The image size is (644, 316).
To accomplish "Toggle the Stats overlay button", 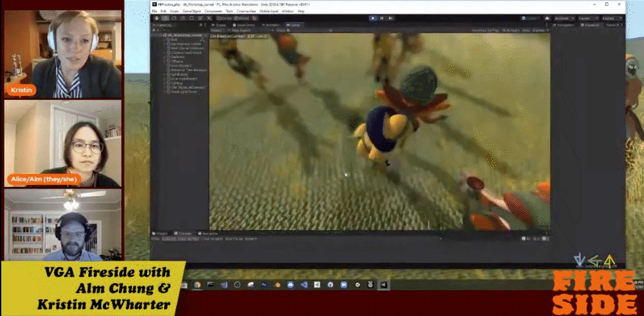I will [x=526, y=30].
